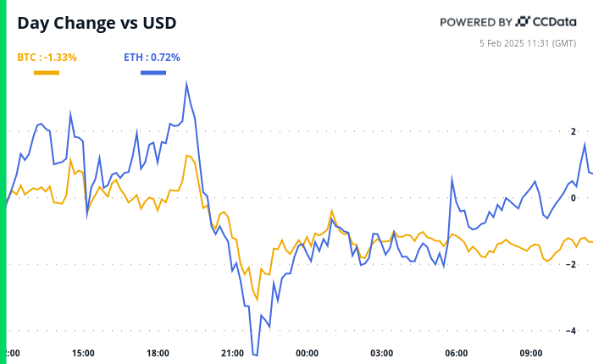Toggle the BTC series legend label
The image size is (593, 364).
tap(47, 58)
